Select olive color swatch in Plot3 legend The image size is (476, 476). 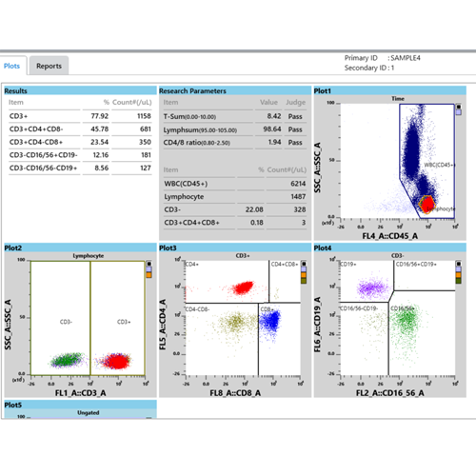304,281
